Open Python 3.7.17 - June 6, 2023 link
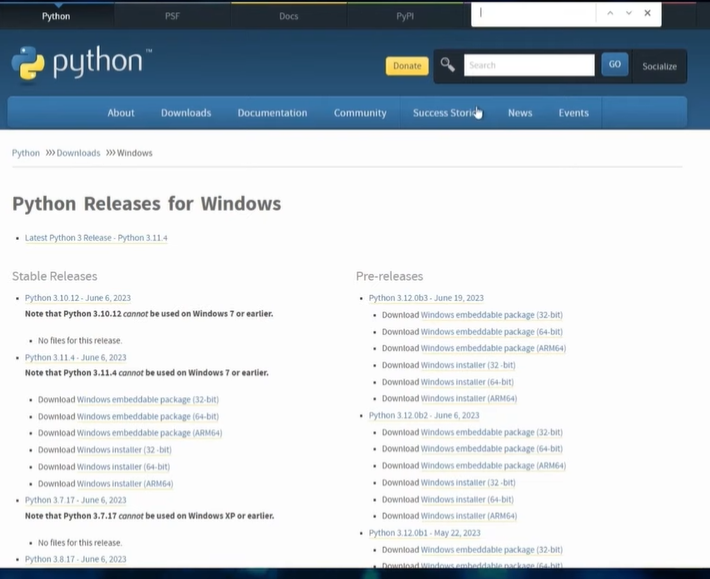 pyautogui.click(x=76, y=500)
